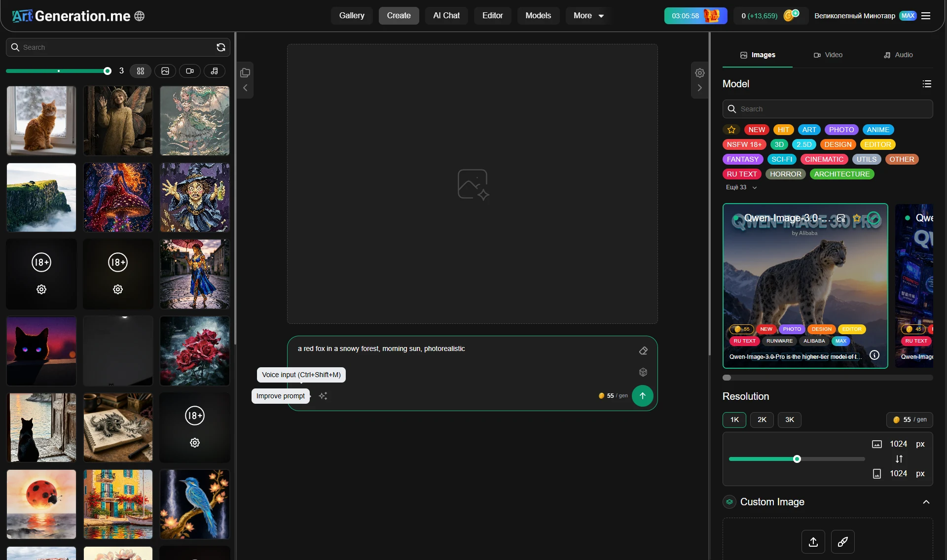Expand the "Ещё 33" tag list
The image size is (947, 560).
[x=741, y=187]
